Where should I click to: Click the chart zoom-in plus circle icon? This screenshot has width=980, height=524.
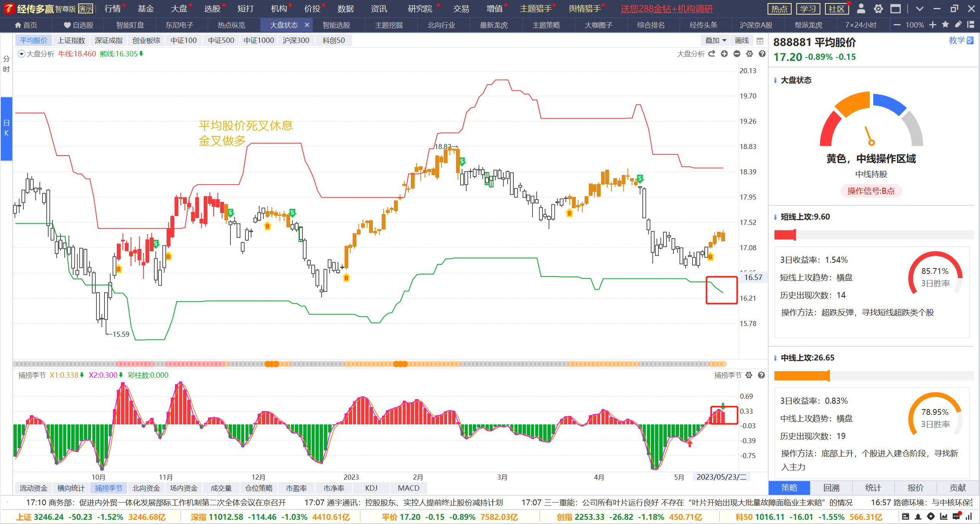click(x=724, y=54)
